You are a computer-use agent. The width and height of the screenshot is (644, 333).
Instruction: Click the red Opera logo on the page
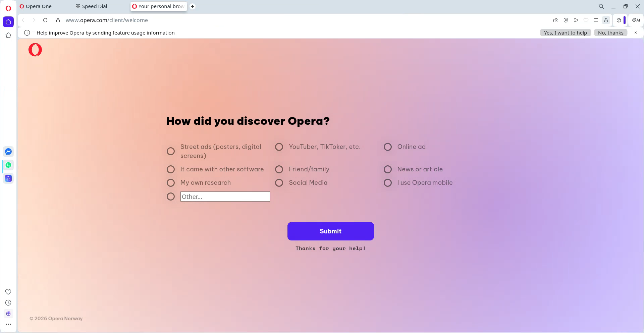pos(35,50)
